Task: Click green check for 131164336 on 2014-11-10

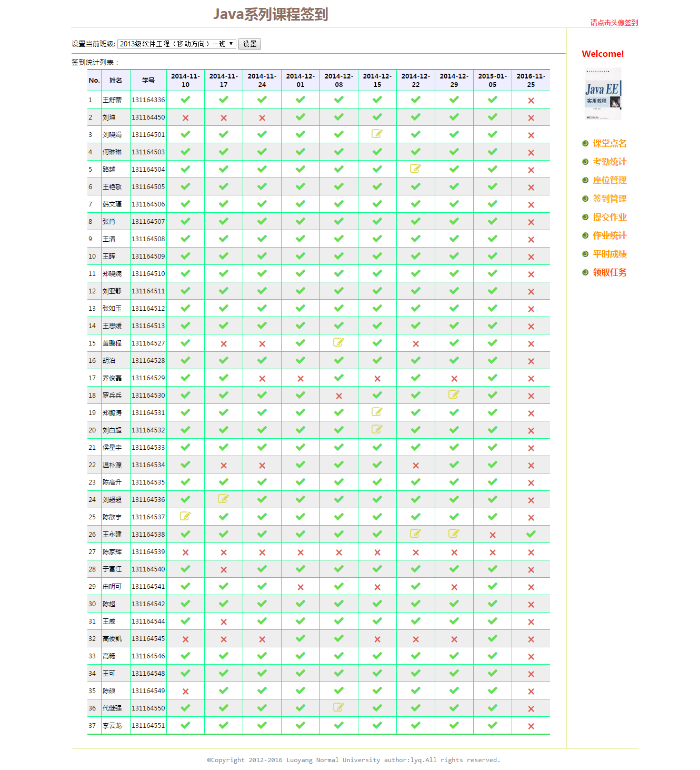Action: 185,100
